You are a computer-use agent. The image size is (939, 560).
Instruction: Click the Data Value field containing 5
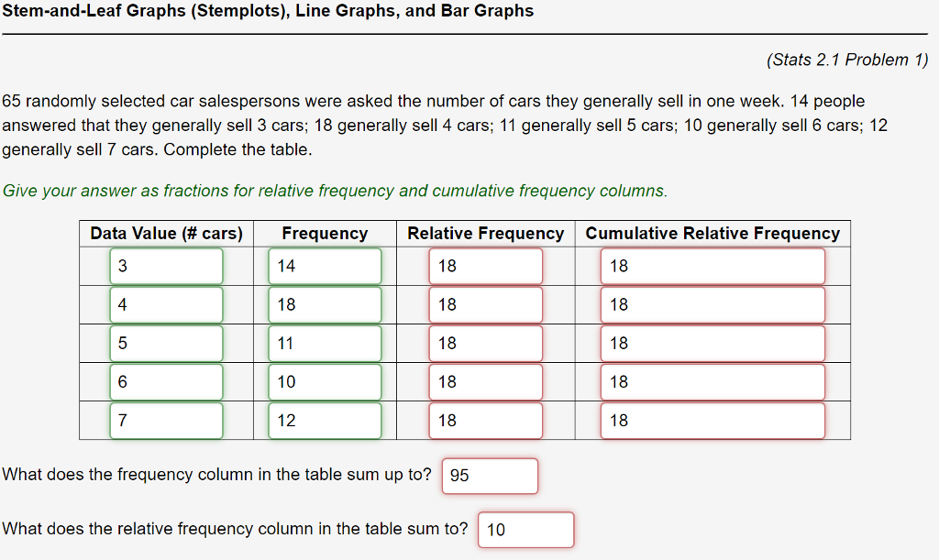166,343
